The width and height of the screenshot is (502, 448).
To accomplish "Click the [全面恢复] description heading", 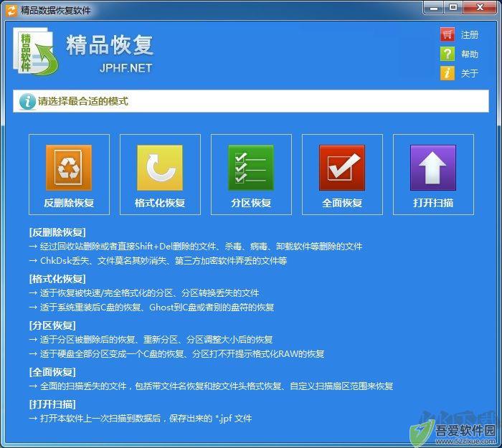I will point(52,372).
